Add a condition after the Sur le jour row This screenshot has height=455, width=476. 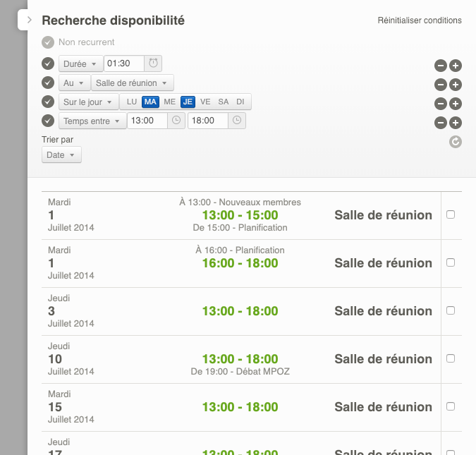(456, 104)
